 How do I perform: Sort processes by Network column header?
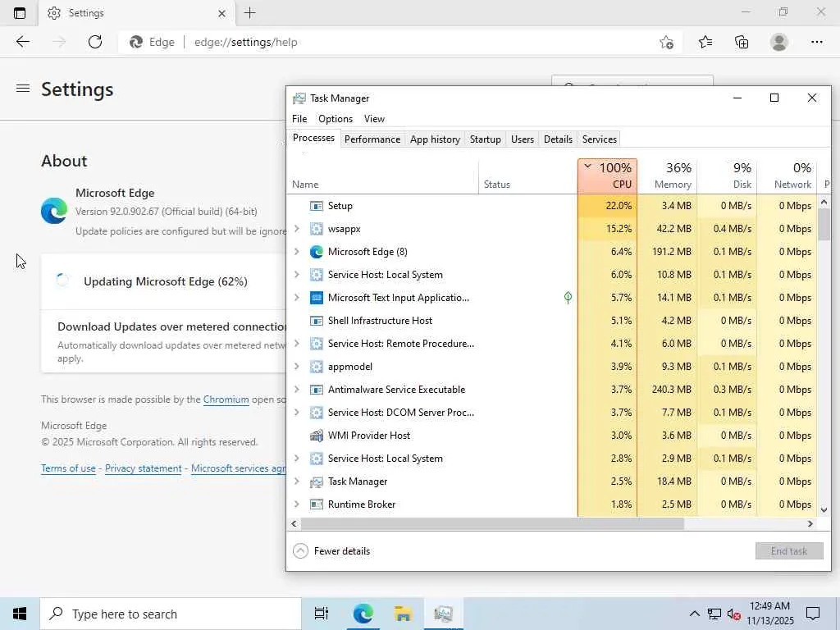pos(787,176)
